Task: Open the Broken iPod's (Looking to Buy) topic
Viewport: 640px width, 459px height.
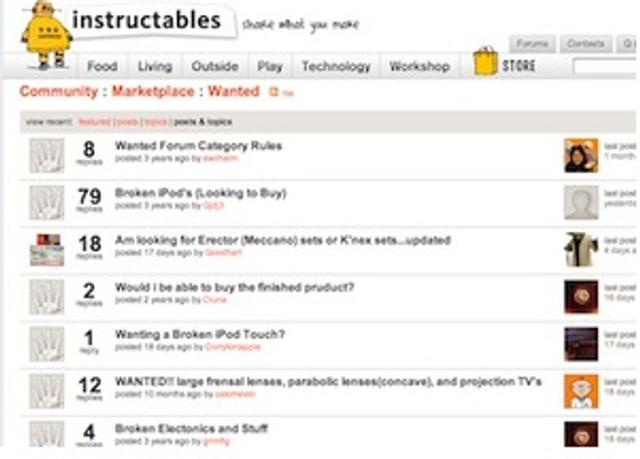Action: [x=200, y=193]
